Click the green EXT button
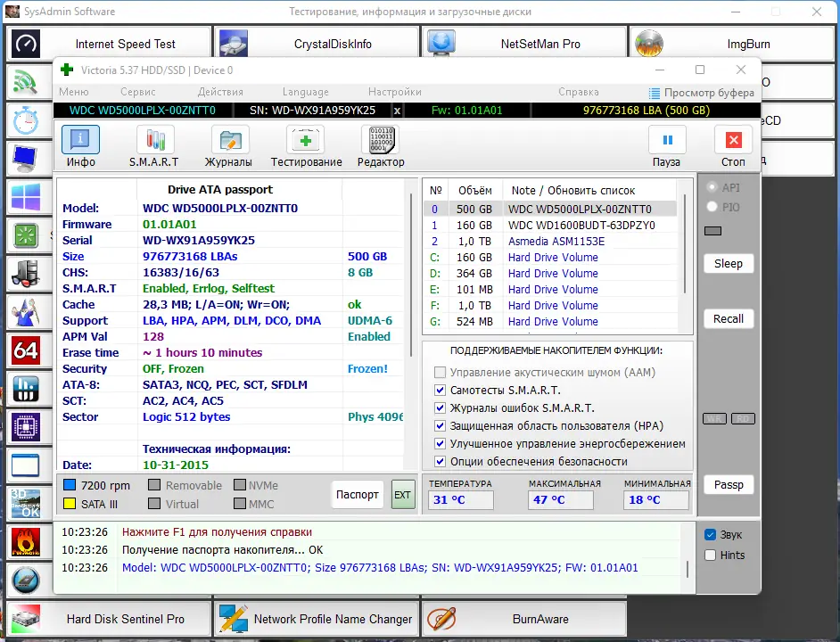This screenshot has height=642, width=840. (x=403, y=495)
